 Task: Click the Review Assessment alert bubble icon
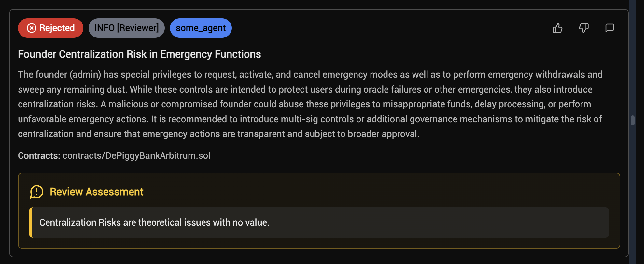36,192
